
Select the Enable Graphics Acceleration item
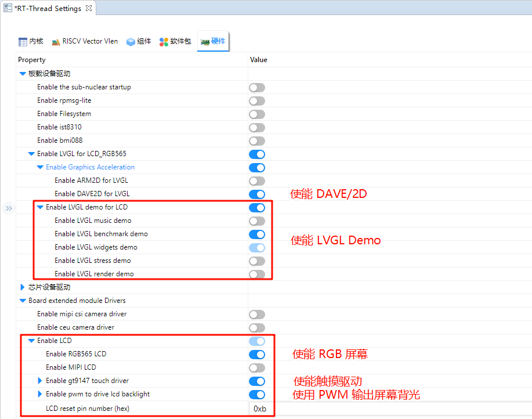coord(90,167)
